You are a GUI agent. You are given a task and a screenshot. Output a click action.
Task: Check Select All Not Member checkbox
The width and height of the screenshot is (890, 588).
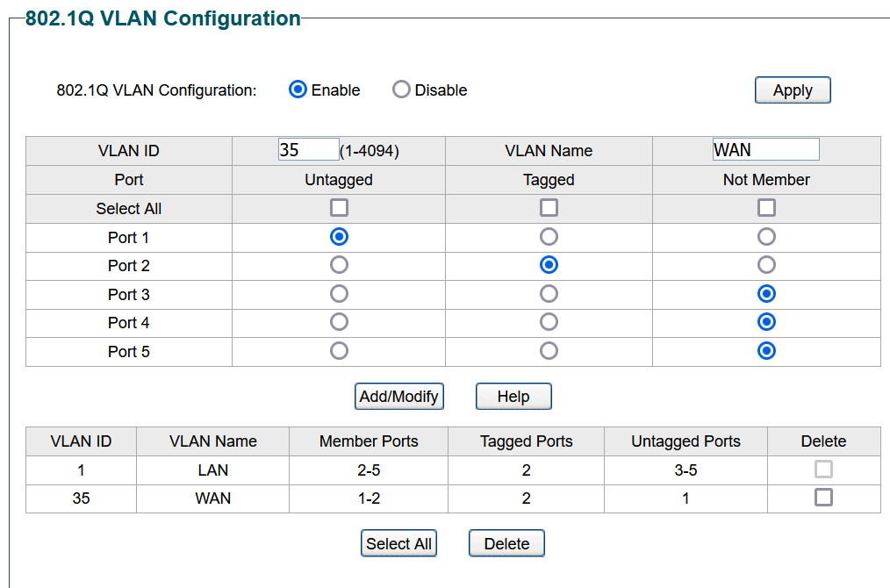pos(766,208)
